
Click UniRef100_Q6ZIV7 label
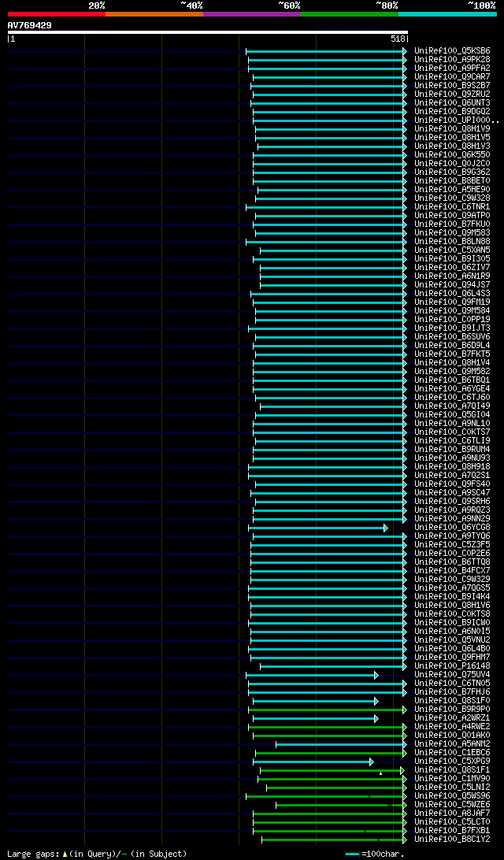453,267
